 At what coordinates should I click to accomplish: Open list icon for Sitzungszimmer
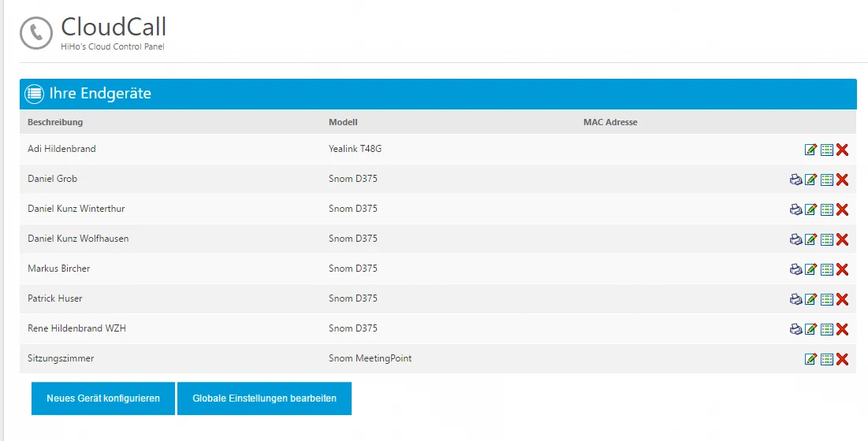[x=826, y=359]
